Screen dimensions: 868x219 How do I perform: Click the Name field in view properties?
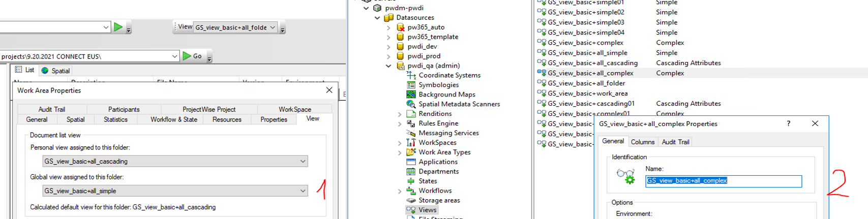coord(723,181)
